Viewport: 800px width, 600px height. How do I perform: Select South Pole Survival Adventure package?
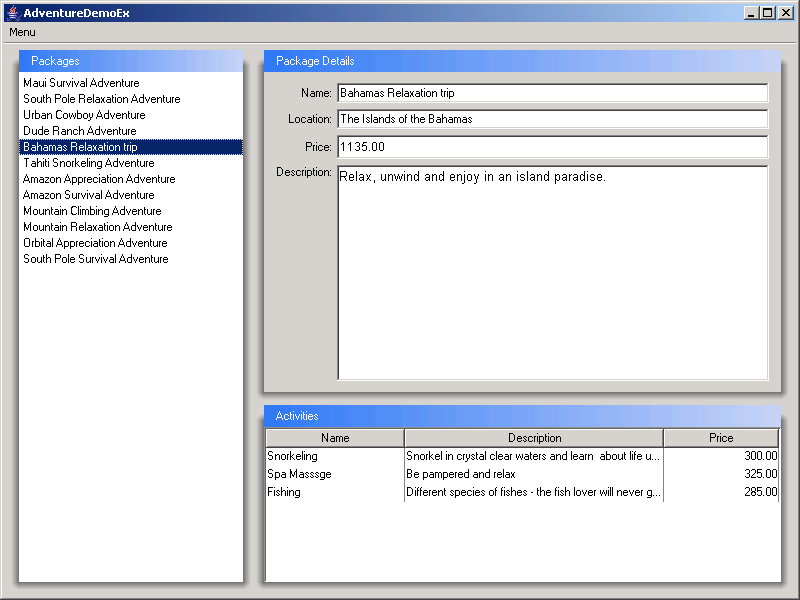click(131, 259)
